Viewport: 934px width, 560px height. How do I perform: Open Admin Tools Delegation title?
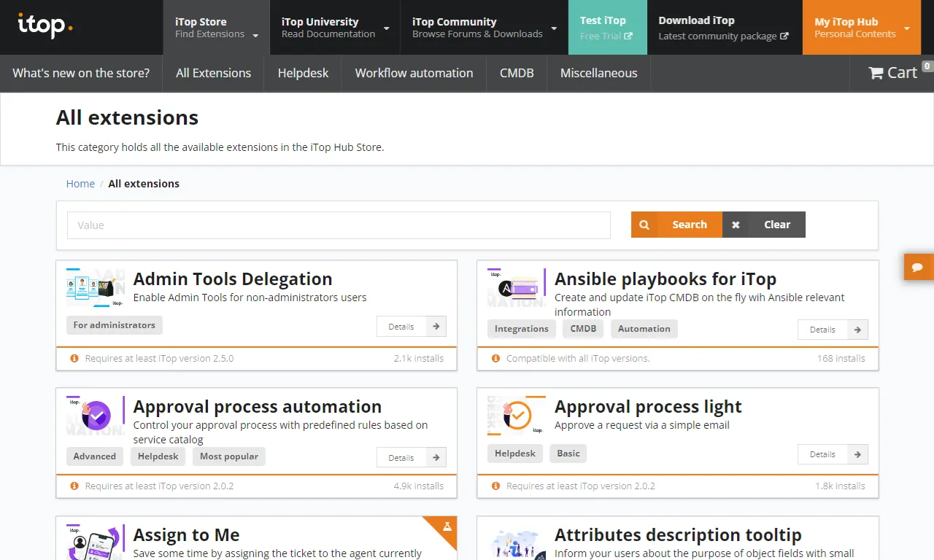click(x=233, y=279)
